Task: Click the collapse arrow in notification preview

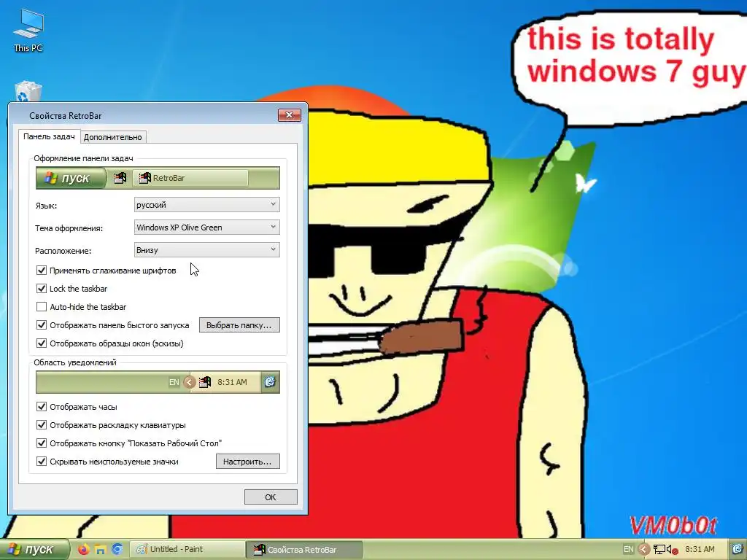Action: [x=189, y=382]
